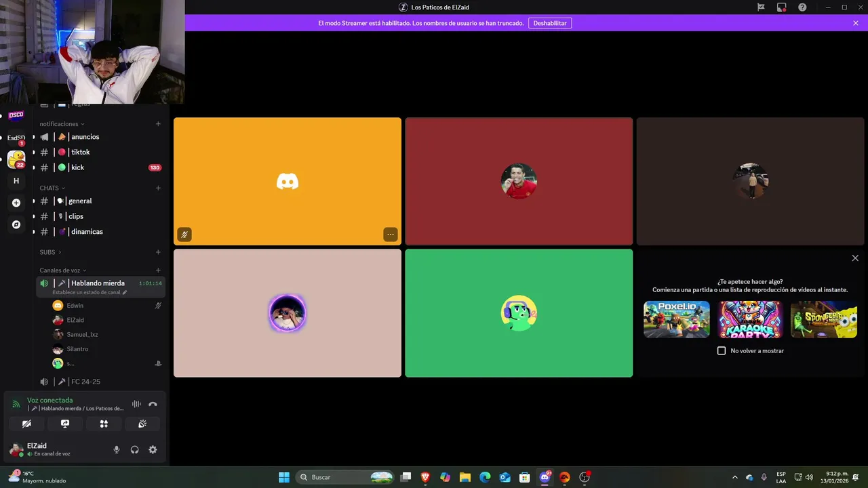
Task: Collapse the notificaciones category
Action: click(x=62, y=124)
